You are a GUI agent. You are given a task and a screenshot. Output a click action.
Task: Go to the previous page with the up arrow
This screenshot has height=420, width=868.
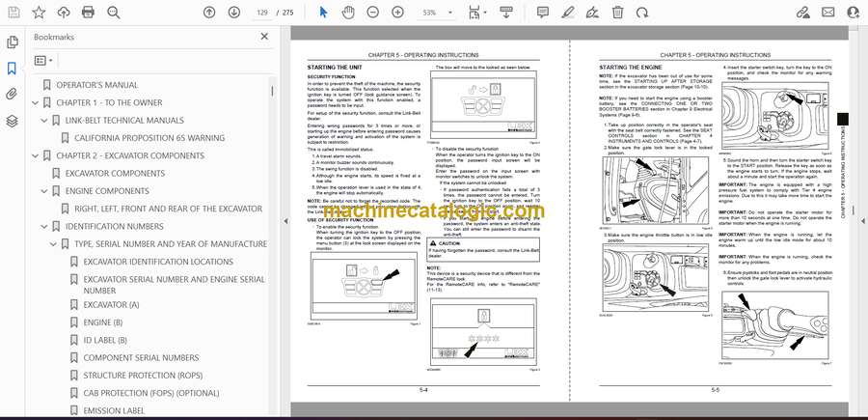[x=209, y=13]
